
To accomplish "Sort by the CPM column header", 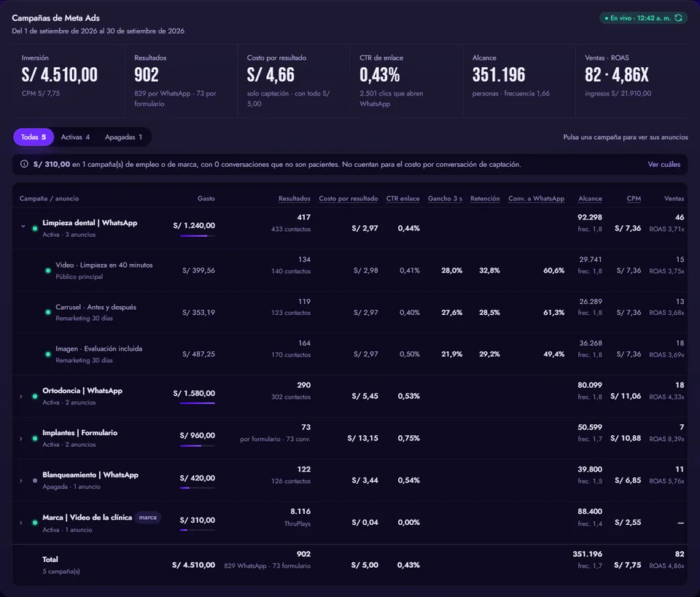I will 634,198.
